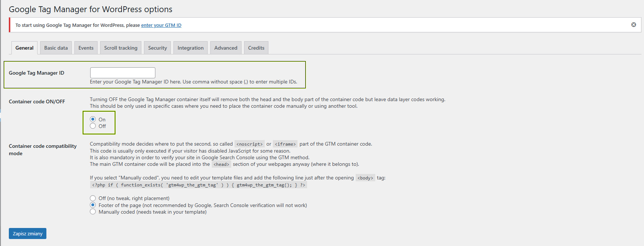Click the 'Enter your Google Tag Manager ID here' hint
The height and width of the screenshot is (246, 644).
tap(193, 82)
